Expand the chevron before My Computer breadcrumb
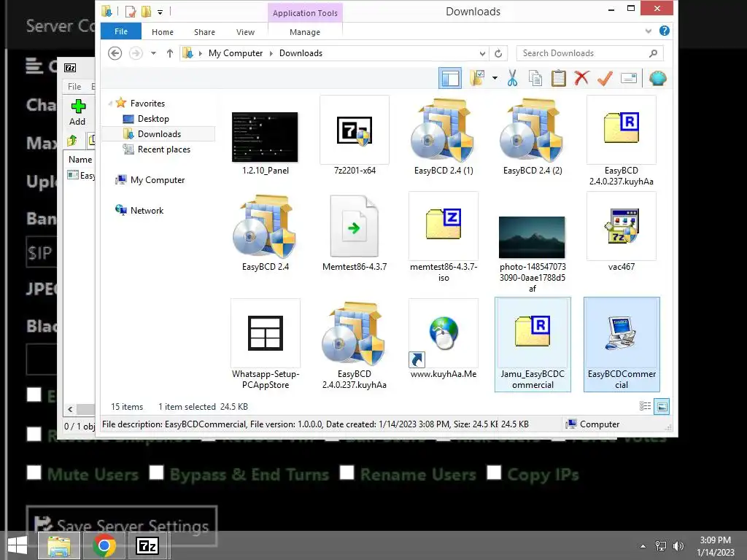This screenshot has height=560, width=747. [201, 53]
